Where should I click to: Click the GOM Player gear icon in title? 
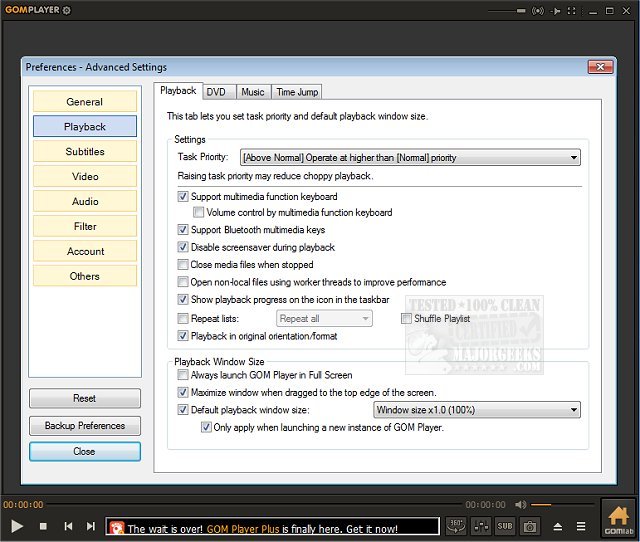pos(66,10)
